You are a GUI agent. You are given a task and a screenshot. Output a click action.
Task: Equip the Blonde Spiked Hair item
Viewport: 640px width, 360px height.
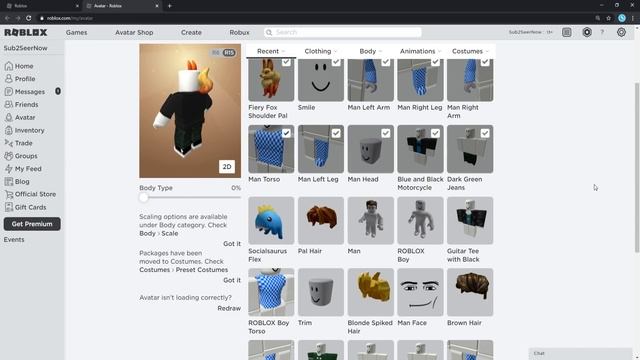pos(371,292)
